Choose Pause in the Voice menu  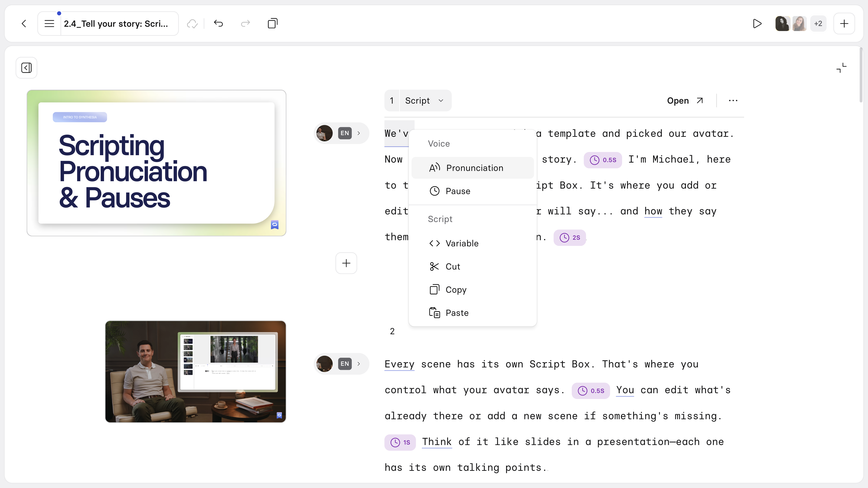457,191
